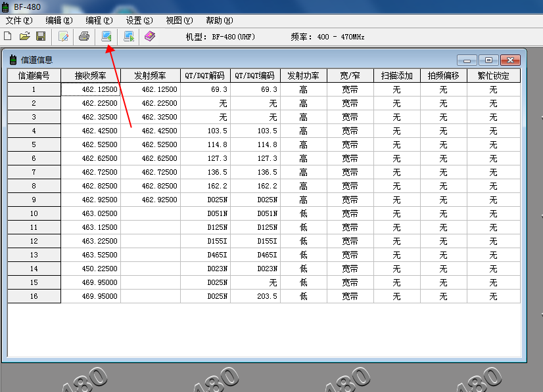Click the Print toolbar icon

(84, 36)
